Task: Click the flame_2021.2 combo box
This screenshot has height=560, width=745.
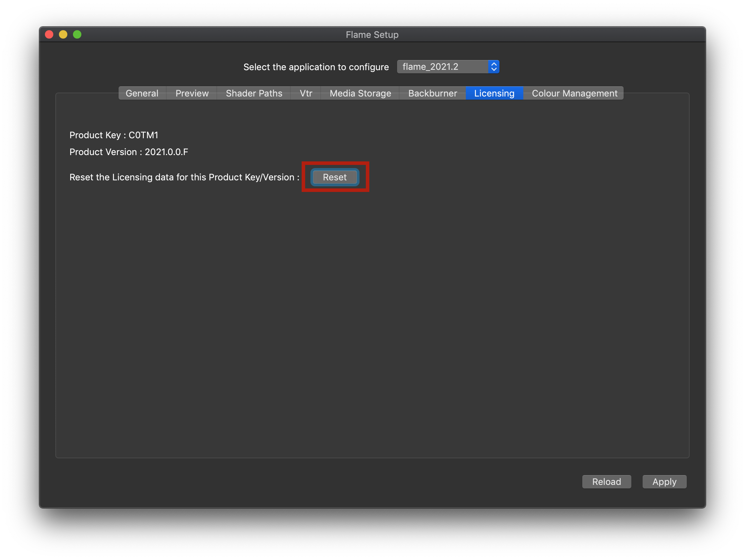Action: (x=442, y=67)
